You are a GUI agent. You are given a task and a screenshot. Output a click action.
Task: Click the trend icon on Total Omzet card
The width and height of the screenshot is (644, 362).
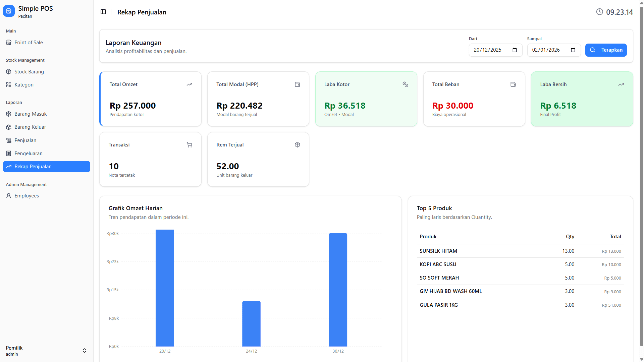(x=190, y=84)
